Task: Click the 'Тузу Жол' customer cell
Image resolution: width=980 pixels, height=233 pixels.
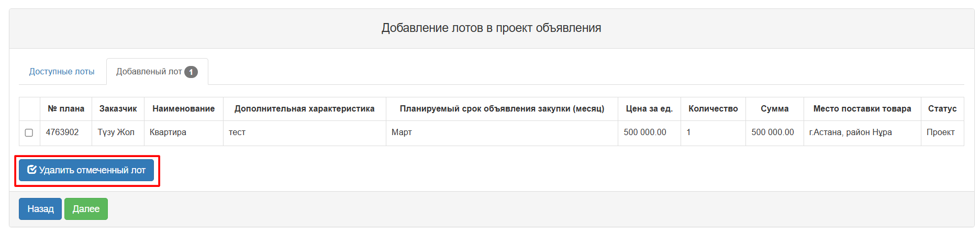Action: click(x=116, y=132)
